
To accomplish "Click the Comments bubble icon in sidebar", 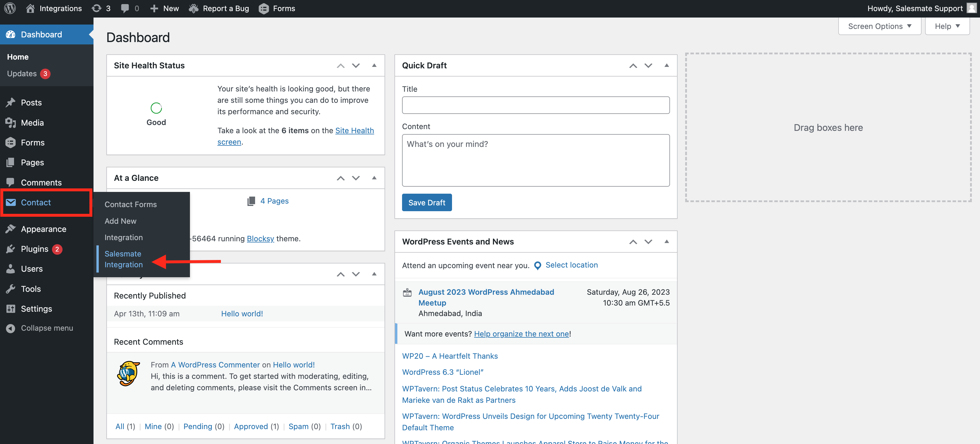I will 11,182.
